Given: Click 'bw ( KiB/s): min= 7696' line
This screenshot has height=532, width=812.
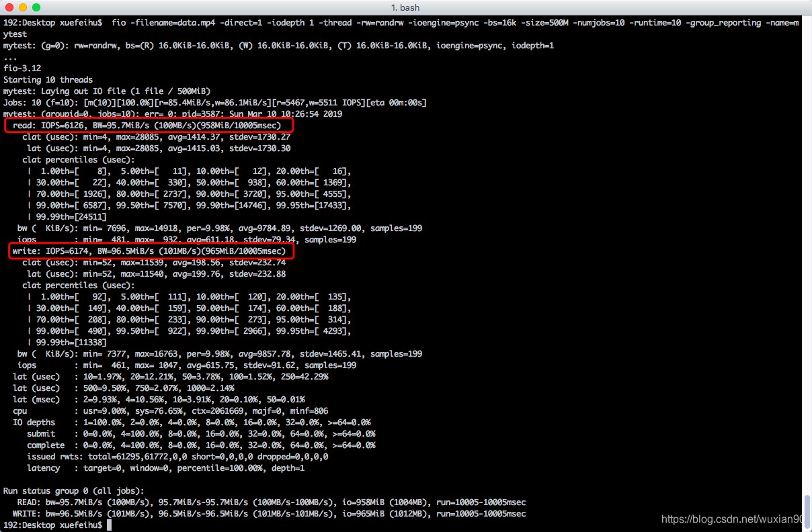Looking at the screenshot, I should (x=220, y=228).
